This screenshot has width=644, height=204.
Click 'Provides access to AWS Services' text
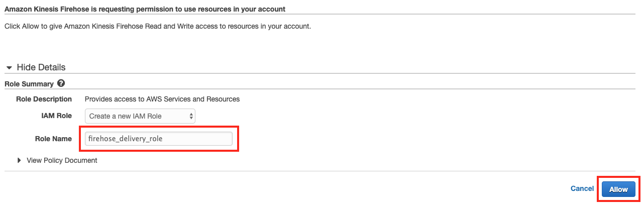[162, 99]
